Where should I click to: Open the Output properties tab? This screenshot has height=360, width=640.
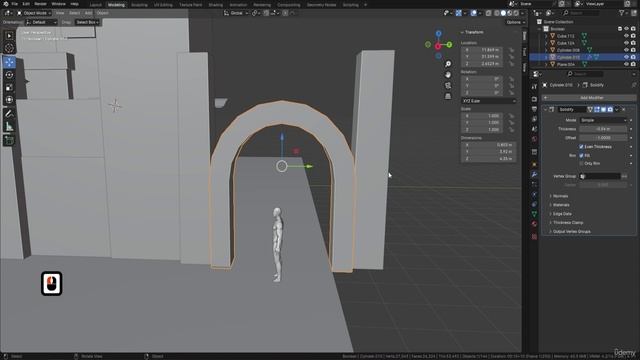(x=534, y=109)
